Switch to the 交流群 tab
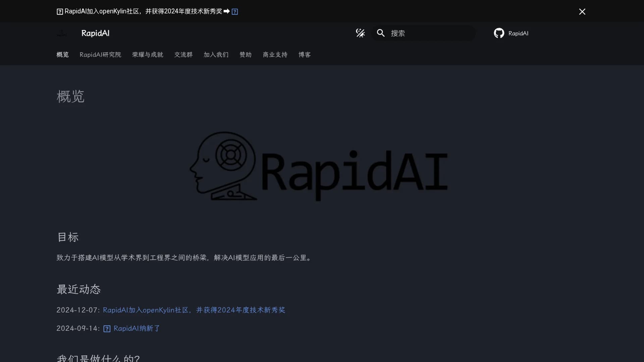Screen dimensions: 644x362 click(183, 55)
